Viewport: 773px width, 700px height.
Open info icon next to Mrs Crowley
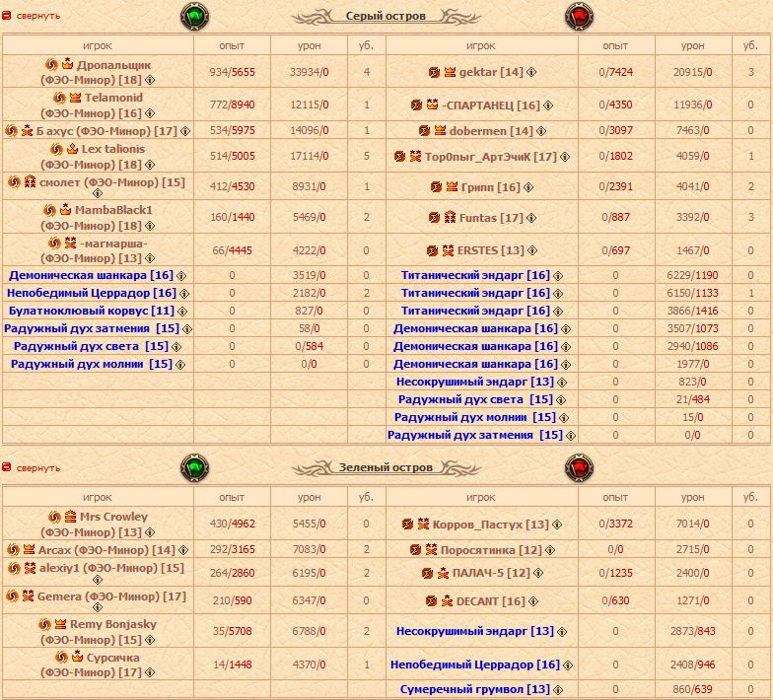point(150,532)
